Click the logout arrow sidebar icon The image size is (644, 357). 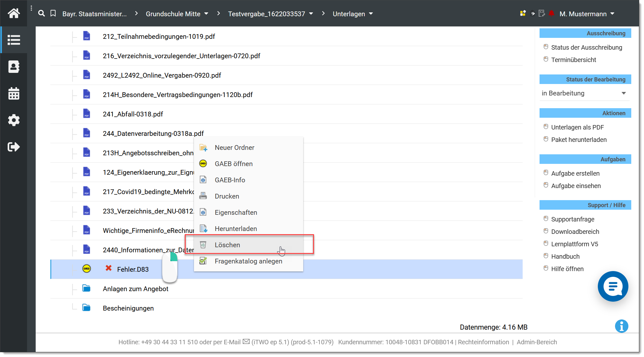[14, 147]
